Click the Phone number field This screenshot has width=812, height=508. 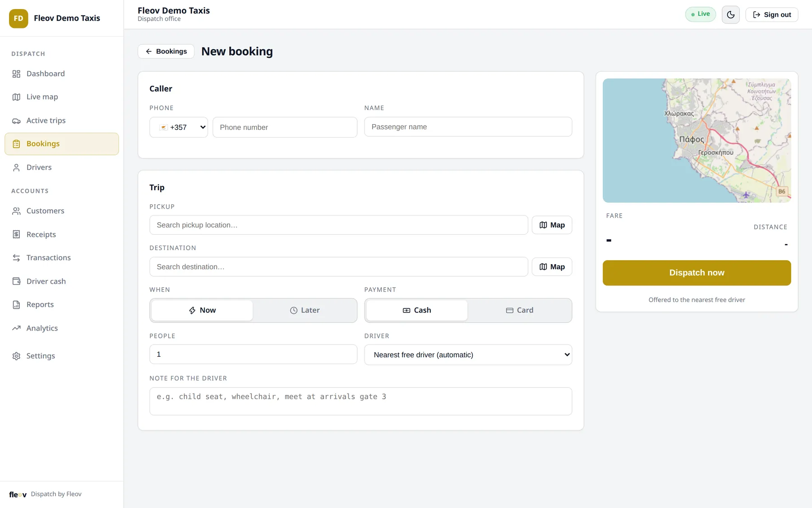click(285, 127)
